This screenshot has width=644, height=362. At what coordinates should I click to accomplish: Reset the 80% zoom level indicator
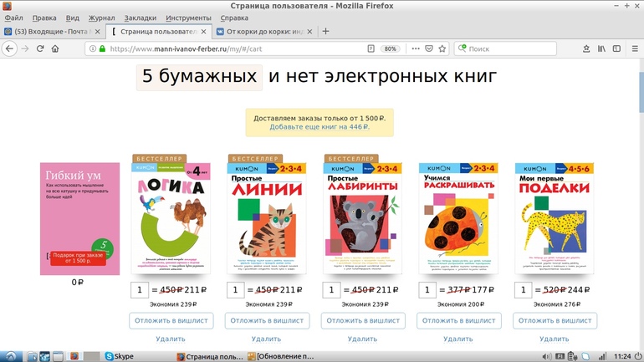[x=390, y=48]
